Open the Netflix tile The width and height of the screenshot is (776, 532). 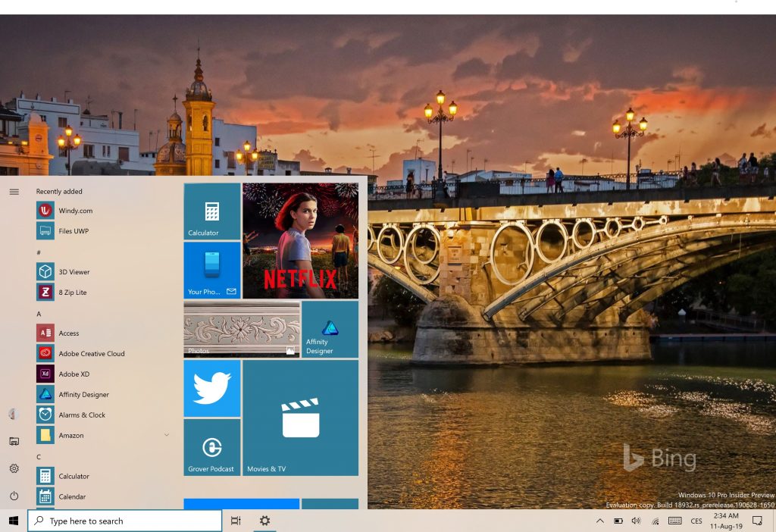click(300, 240)
